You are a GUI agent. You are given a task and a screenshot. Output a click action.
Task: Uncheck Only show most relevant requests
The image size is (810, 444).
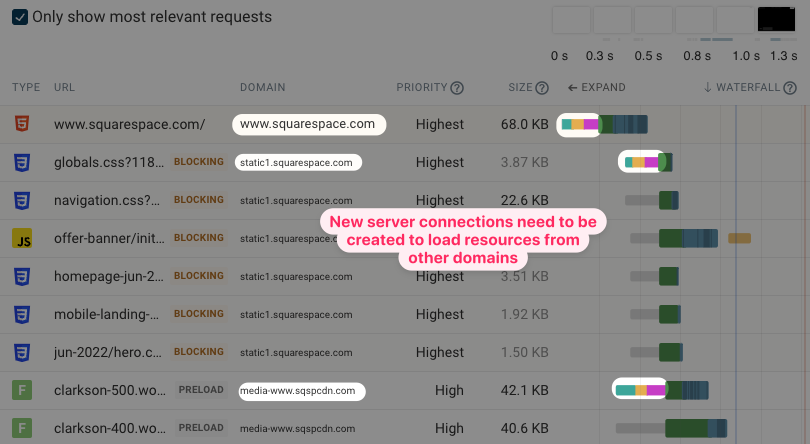pos(20,17)
